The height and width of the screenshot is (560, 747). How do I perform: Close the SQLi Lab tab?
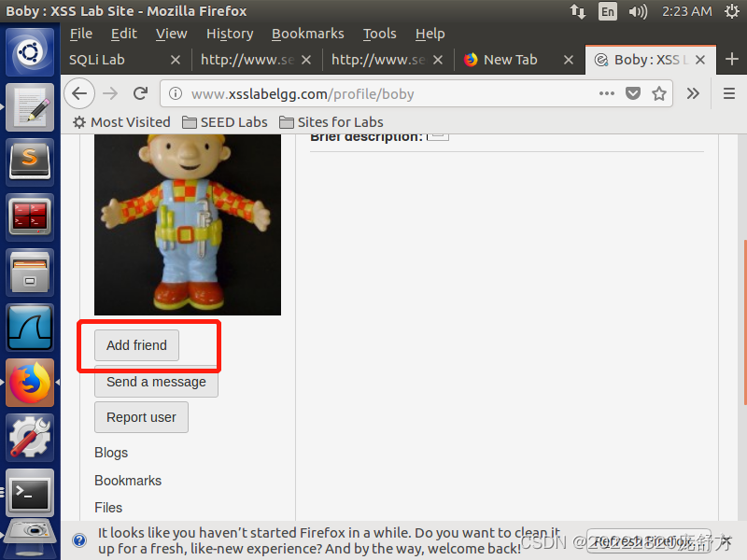[x=176, y=60]
